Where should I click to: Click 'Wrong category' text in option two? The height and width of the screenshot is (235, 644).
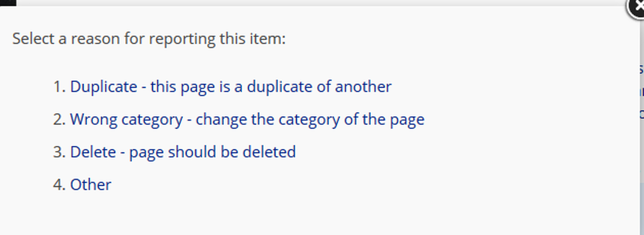(x=126, y=119)
